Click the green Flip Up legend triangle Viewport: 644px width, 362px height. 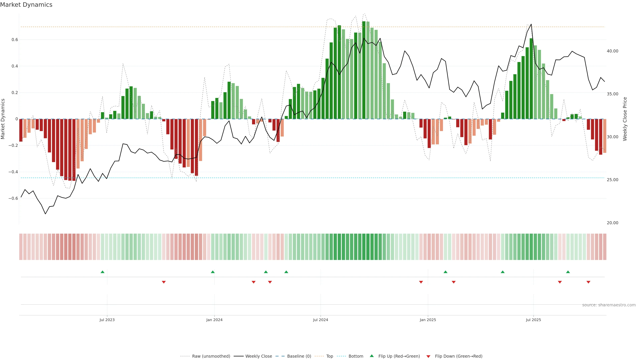pyautogui.click(x=372, y=356)
